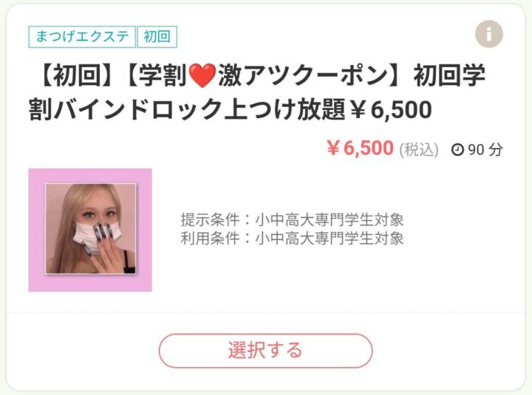Tap the 選択する button
This screenshot has height=395, width=532.
pos(266,351)
